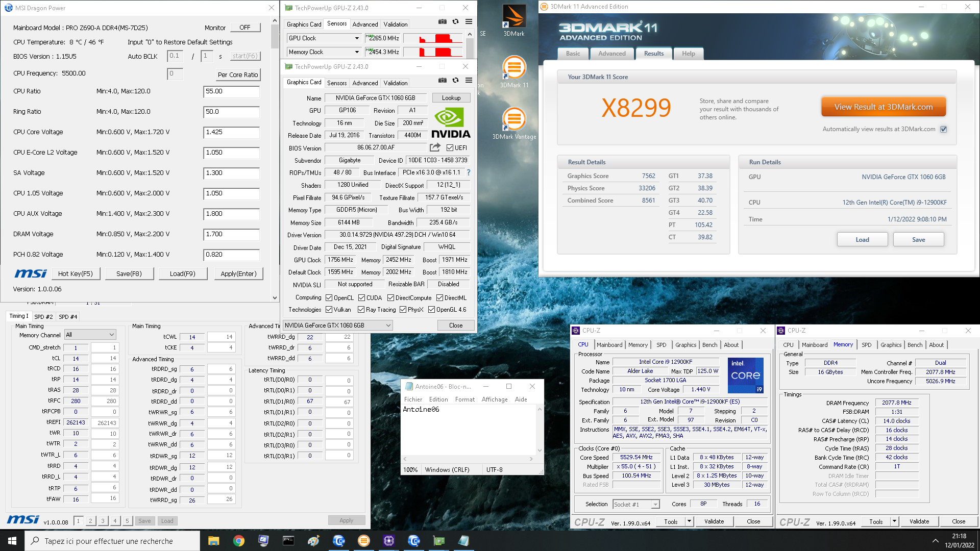
Task: Switch to CPU-Z purple chip taskbar icon
Action: coord(388,541)
